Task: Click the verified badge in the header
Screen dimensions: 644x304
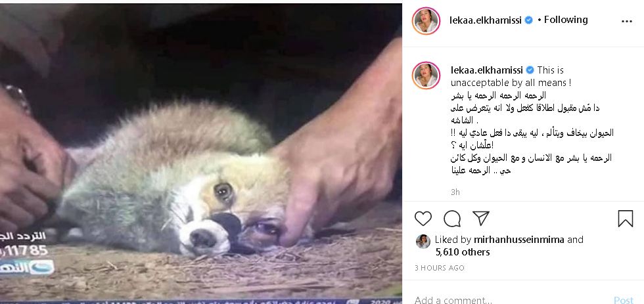Action: [x=528, y=20]
